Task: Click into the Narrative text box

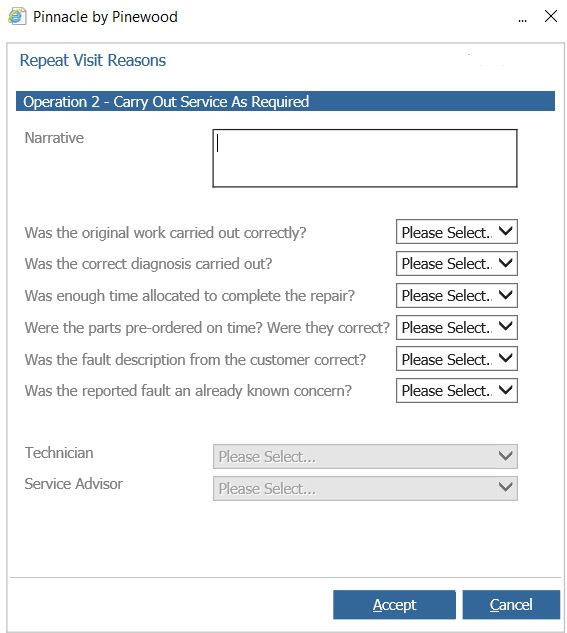Action: click(x=365, y=158)
